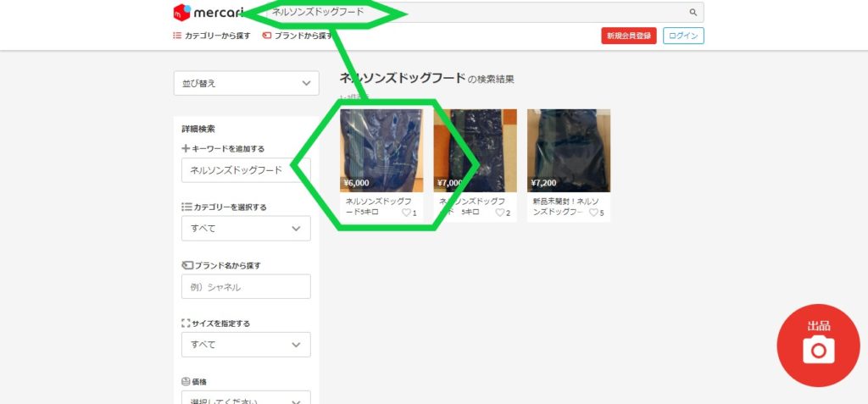Open the 並び替え sort dropdown
The height and width of the screenshot is (404, 868).
click(246, 83)
